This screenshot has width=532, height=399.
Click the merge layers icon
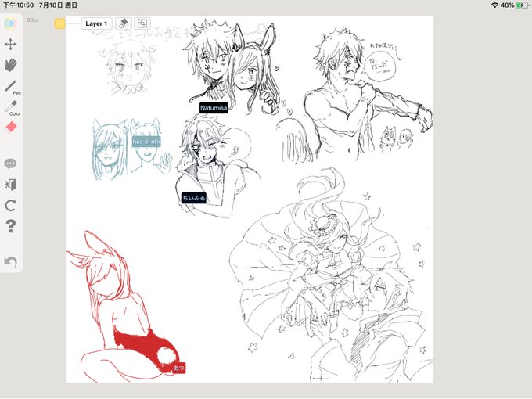click(x=142, y=23)
